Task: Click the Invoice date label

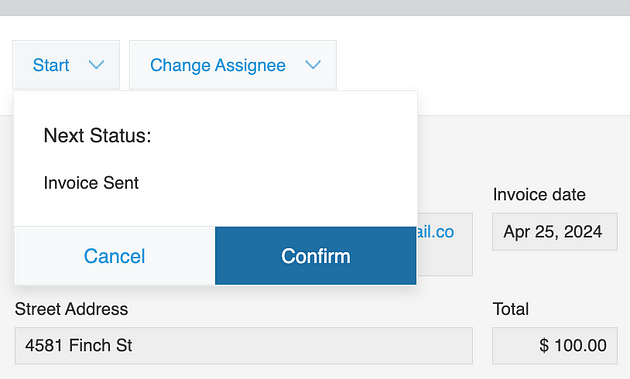Action: point(539,195)
